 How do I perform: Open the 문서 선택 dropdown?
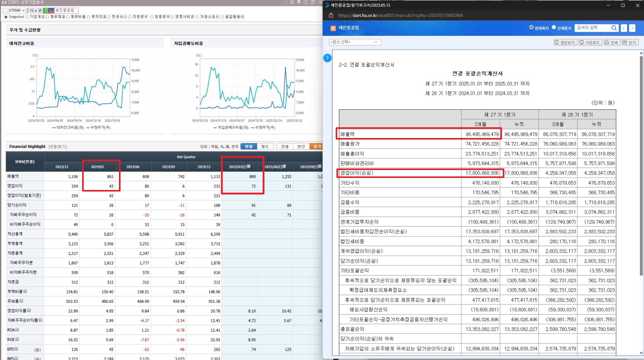[x=355, y=42]
